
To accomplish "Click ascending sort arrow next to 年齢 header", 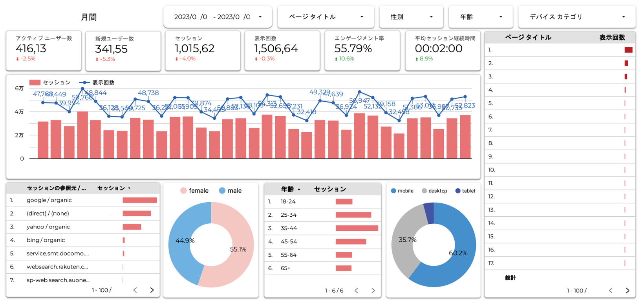I will point(299,190).
